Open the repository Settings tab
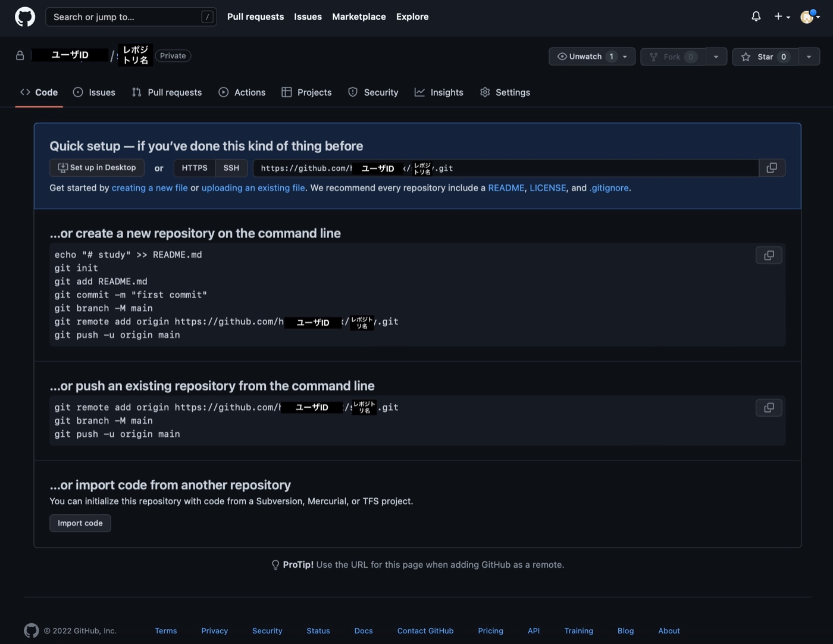 505,92
